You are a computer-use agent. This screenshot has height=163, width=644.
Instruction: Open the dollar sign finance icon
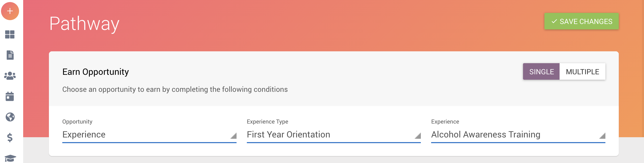pyautogui.click(x=10, y=137)
